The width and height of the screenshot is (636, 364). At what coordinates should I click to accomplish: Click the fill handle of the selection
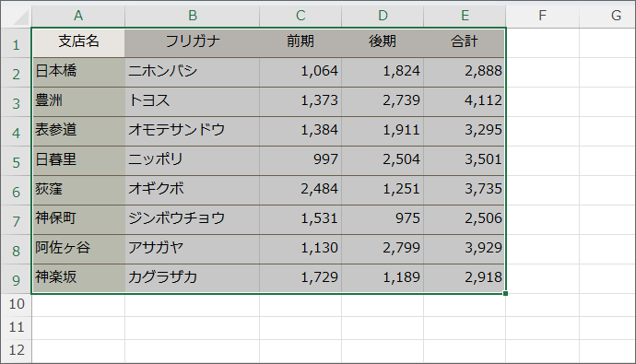(505, 293)
